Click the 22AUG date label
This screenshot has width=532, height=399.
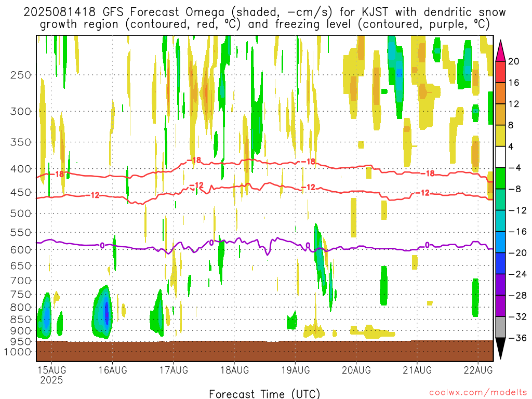(x=478, y=370)
